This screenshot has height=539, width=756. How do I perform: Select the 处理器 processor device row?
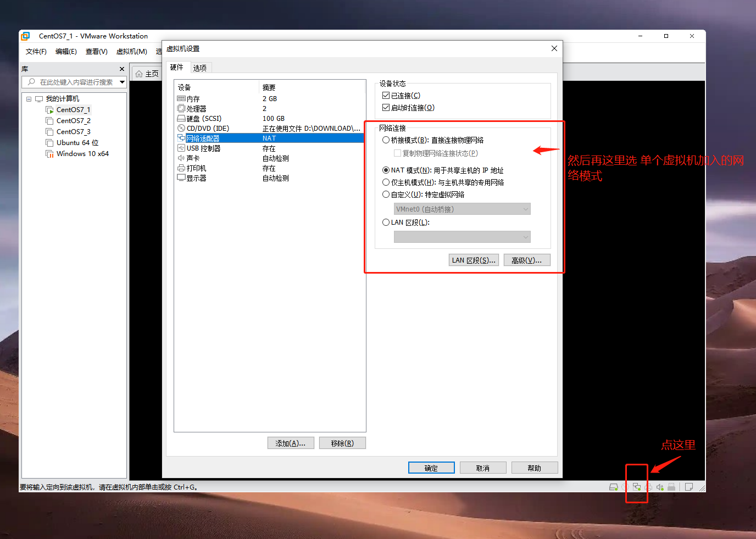pos(269,109)
